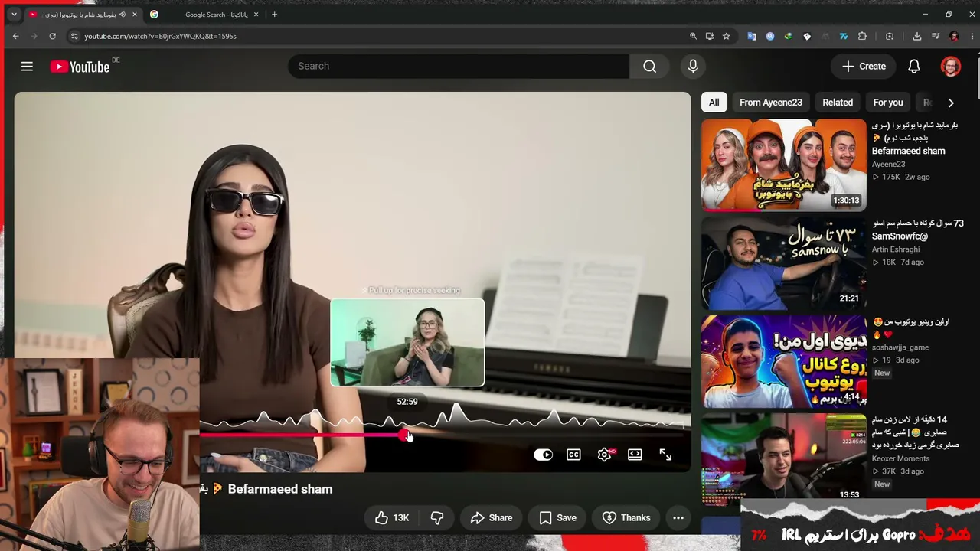This screenshot has height=551, width=980.
Task: Click the Create button
Action: (864, 67)
